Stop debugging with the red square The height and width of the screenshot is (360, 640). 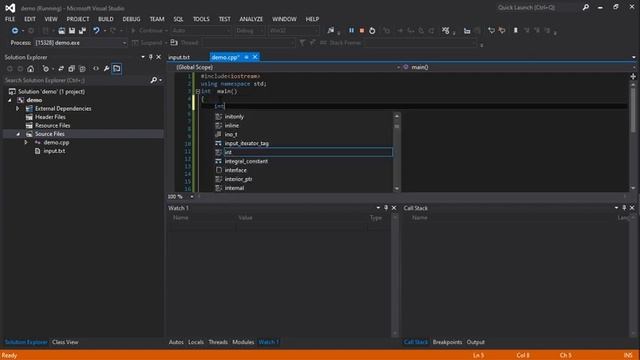tap(362, 31)
